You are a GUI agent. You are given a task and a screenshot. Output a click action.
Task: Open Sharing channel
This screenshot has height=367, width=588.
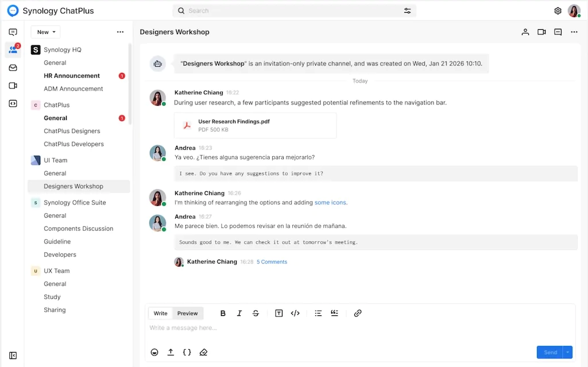tap(55, 310)
